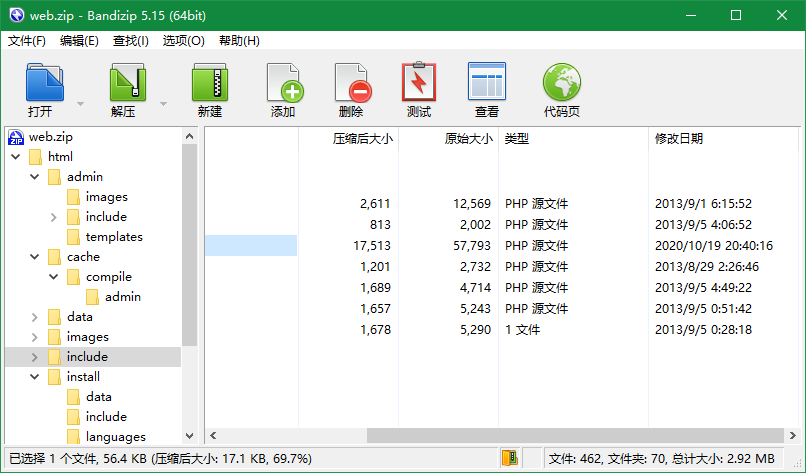Select the cache folder in the tree
Viewport: 806px width, 473px height.
click(83, 257)
